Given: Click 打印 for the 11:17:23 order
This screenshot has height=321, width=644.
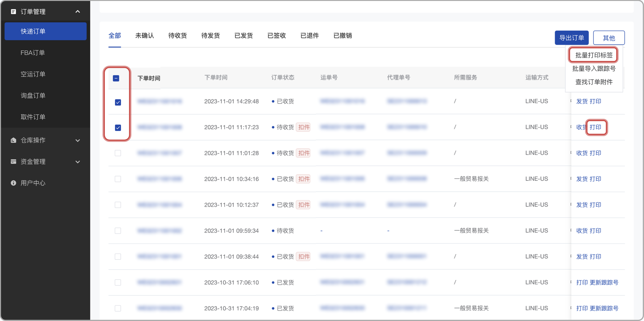Looking at the screenshot, I should [595, 127].
